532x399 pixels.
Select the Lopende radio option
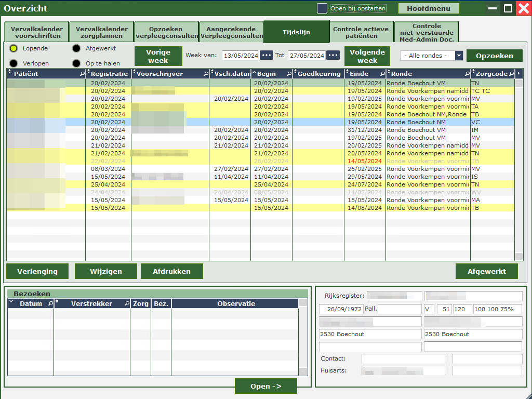pos(14,48)
